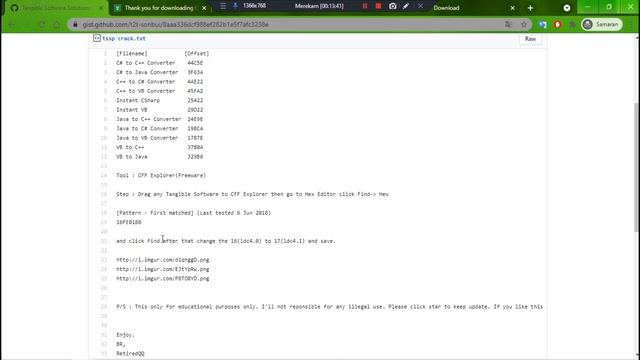Open the Samaran profile menu
The height and width of the screenshot is (360, 640).
point(602,24)
